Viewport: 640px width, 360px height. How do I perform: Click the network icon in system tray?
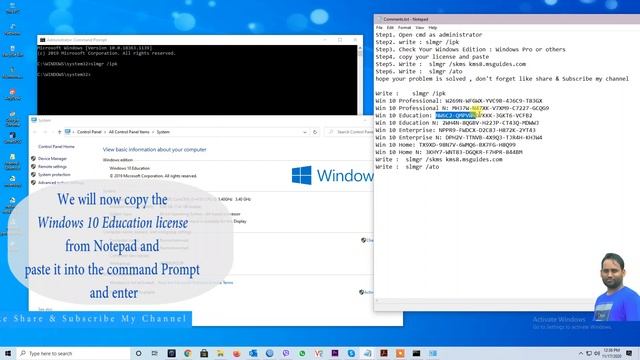tap(589, 353)
